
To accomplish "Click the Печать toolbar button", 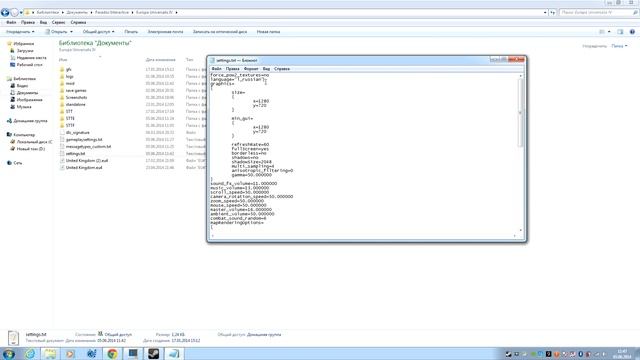I will click(131, 31).
